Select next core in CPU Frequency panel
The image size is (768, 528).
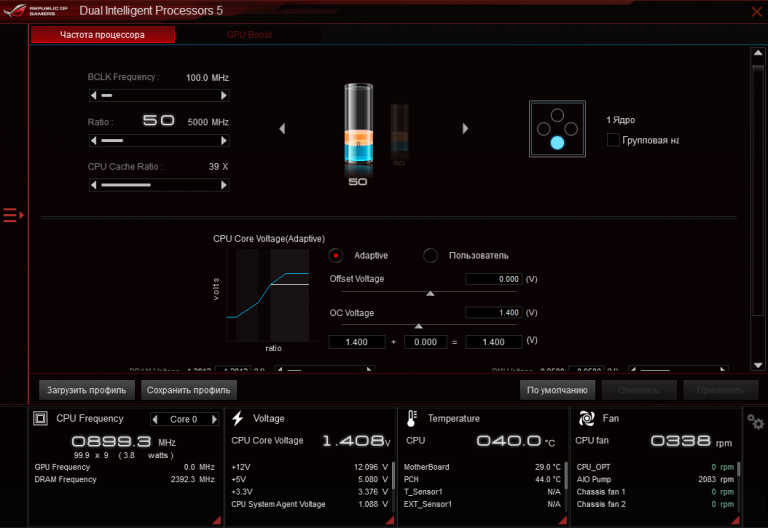coord(214,419)
